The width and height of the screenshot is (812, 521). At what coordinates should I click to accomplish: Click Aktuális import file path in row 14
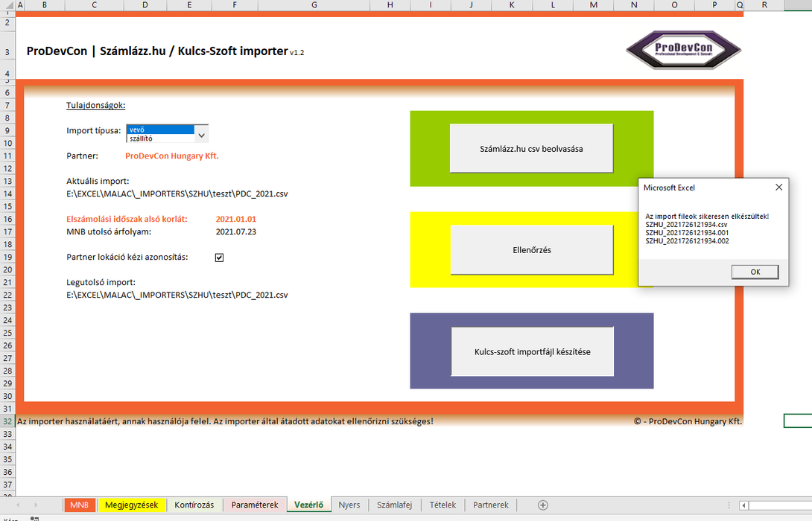[x=177, y=194]
